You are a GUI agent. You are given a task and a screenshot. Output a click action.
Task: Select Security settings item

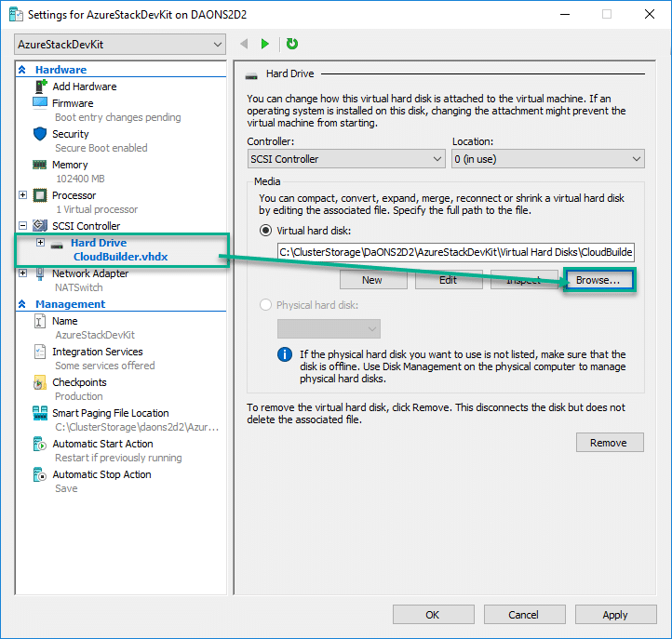click(71, 134)
